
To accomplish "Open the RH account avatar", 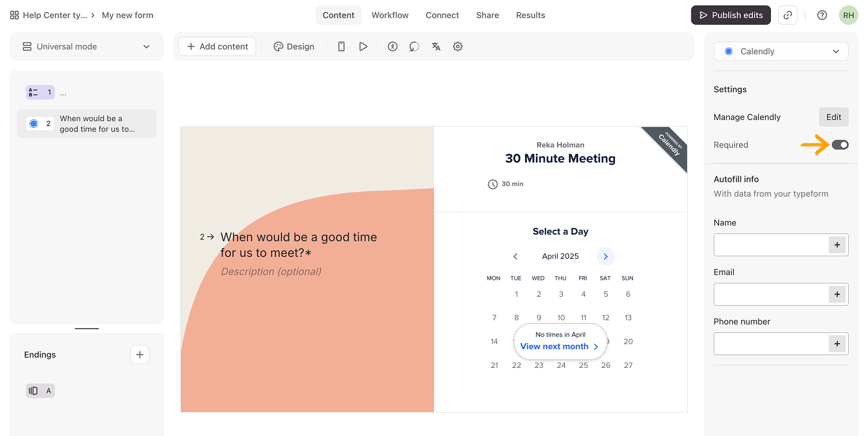I will (x=849, y=15).
